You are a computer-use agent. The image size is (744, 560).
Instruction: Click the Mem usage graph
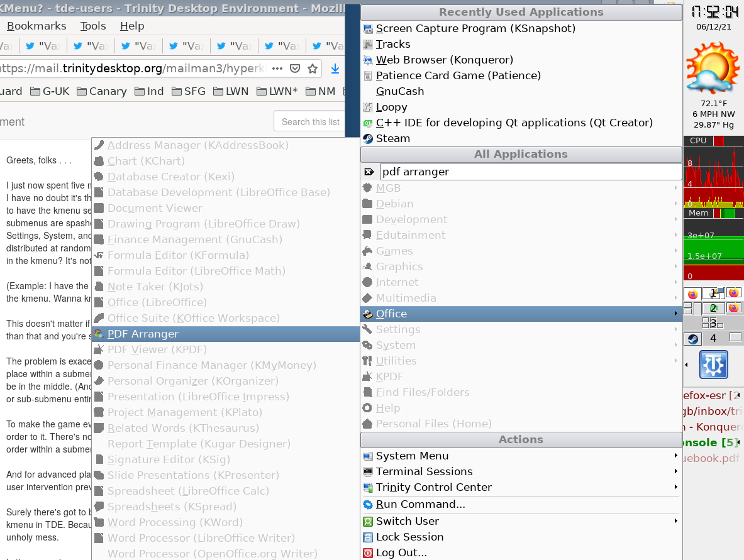[x=714, y=250]
